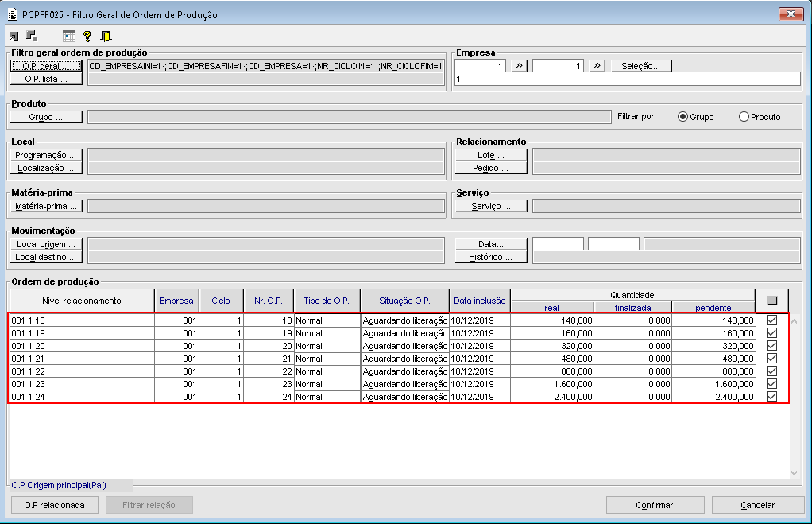The image size is (812, 524).
Task: Click the table scrollbar up arrow
Action: pos(794,322)
